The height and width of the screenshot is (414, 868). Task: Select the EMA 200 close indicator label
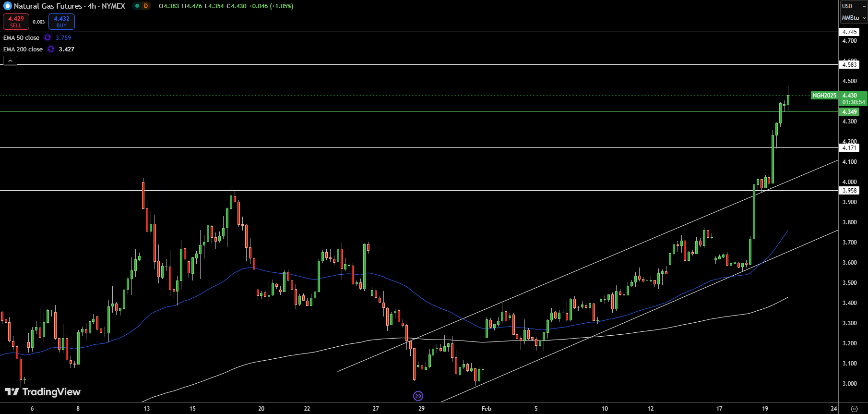point(23,49)
